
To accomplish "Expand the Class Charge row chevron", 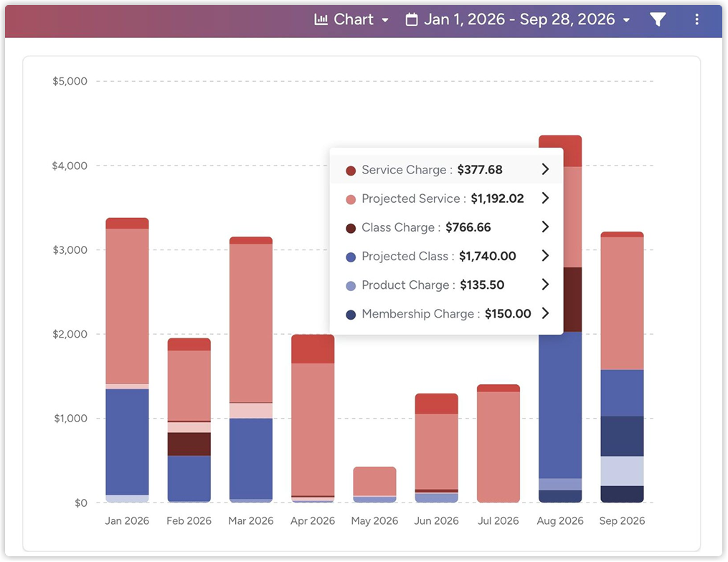I will 546,227.
